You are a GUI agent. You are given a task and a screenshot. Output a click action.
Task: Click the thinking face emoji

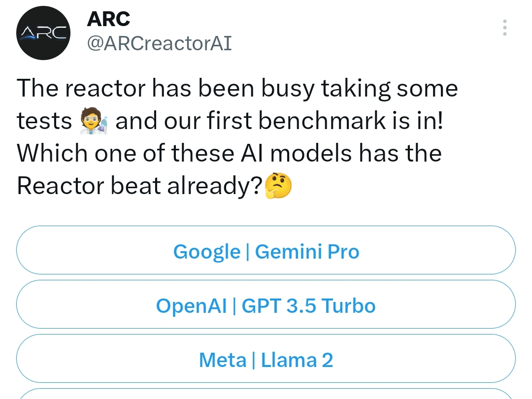pyautogui.click(x=278, y=186)
